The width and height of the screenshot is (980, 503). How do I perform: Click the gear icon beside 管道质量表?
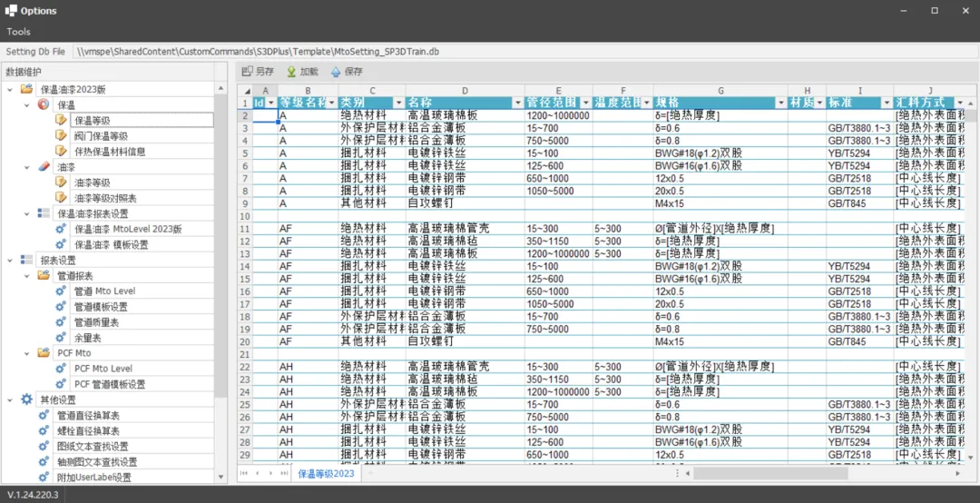[x=61, y=321]
